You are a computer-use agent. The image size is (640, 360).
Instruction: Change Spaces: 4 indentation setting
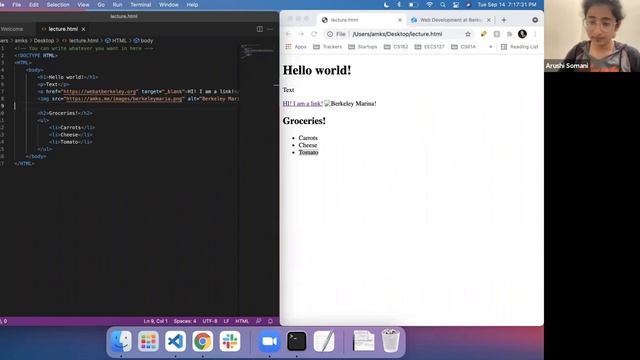pos(185,321)
